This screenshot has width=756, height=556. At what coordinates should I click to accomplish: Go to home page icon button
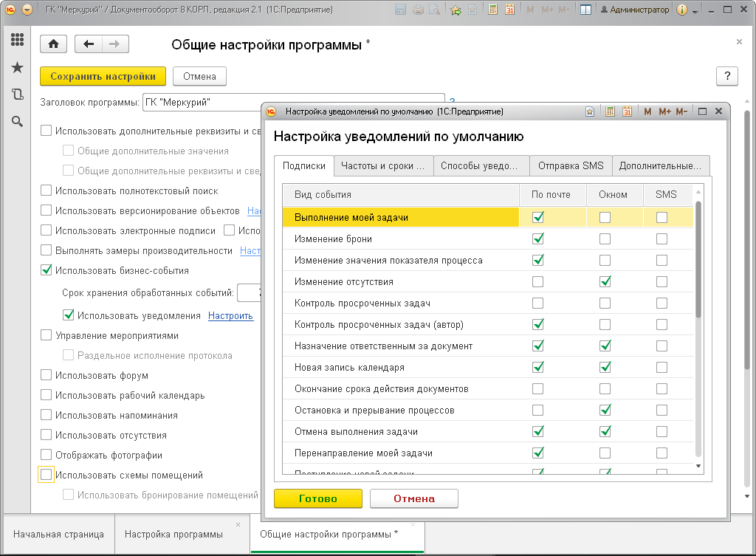pos(53,44)
